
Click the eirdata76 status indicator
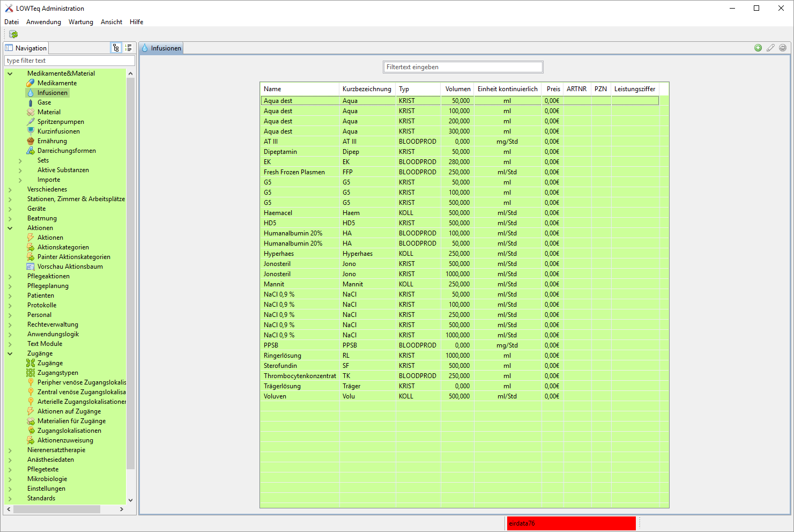(x=570, y=523)
